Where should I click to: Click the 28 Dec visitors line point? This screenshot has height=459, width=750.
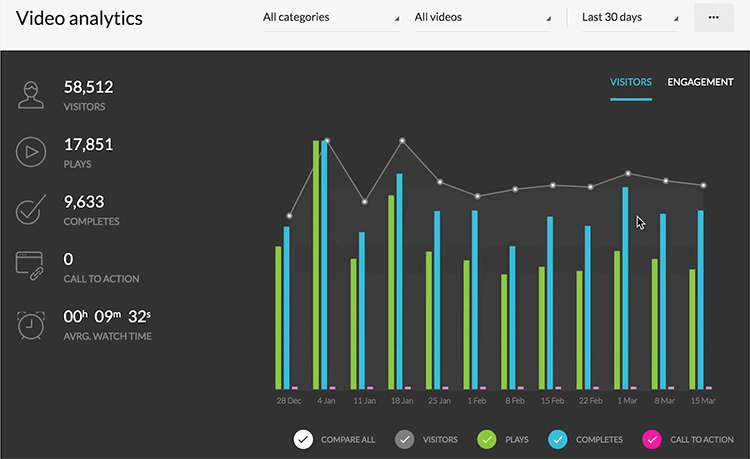click(x=289, y=216)
